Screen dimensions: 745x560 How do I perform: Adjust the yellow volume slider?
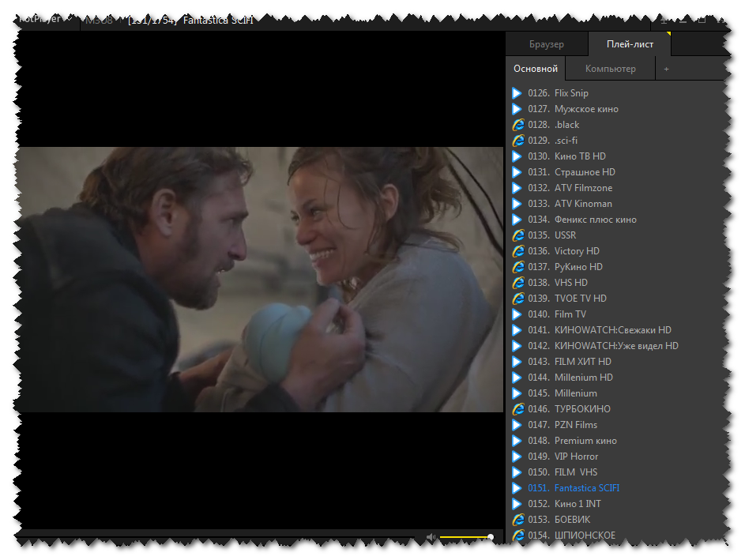pos(465,537)
